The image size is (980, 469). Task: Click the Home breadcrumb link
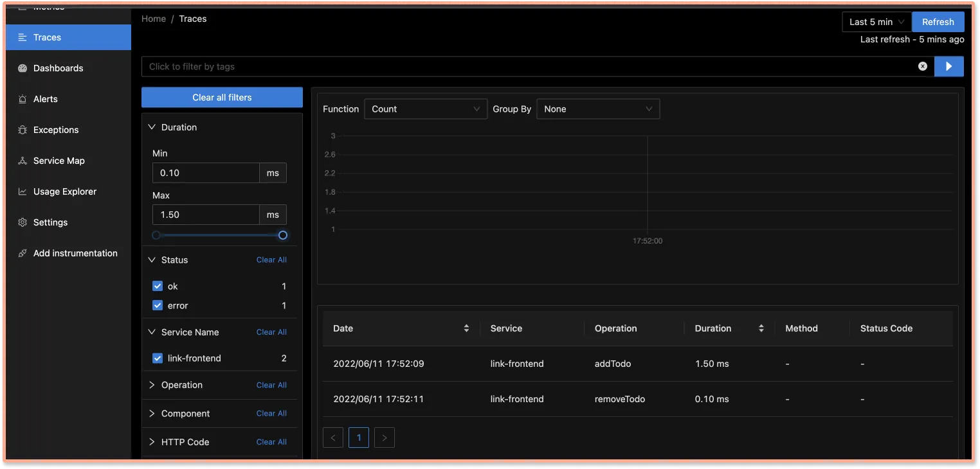(154, 19)
